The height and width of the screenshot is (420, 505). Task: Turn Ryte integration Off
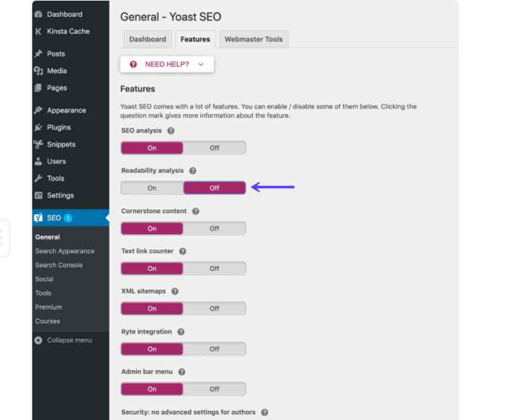[x=215, y=349]
